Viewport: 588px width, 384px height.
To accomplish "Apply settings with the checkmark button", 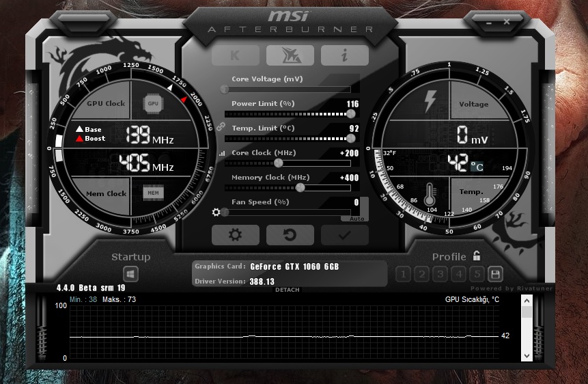I will [x=345, y=235].
